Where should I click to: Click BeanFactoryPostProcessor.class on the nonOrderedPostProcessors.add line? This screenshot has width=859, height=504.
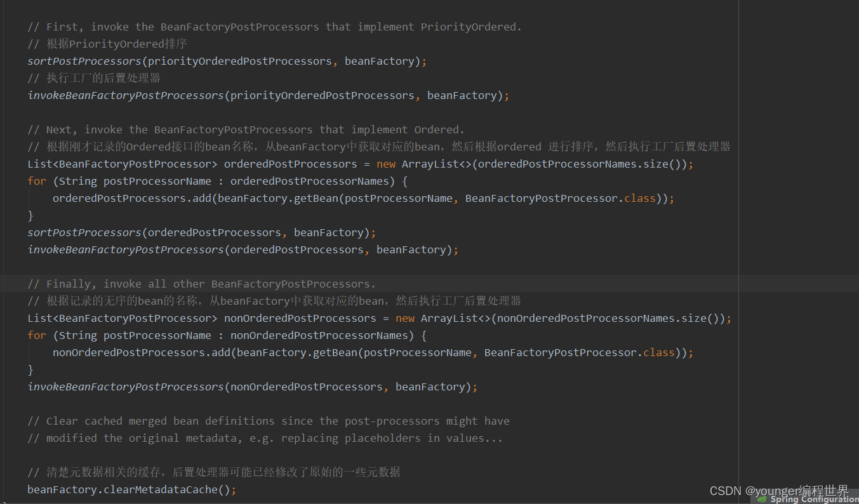[x=580, y=352]
